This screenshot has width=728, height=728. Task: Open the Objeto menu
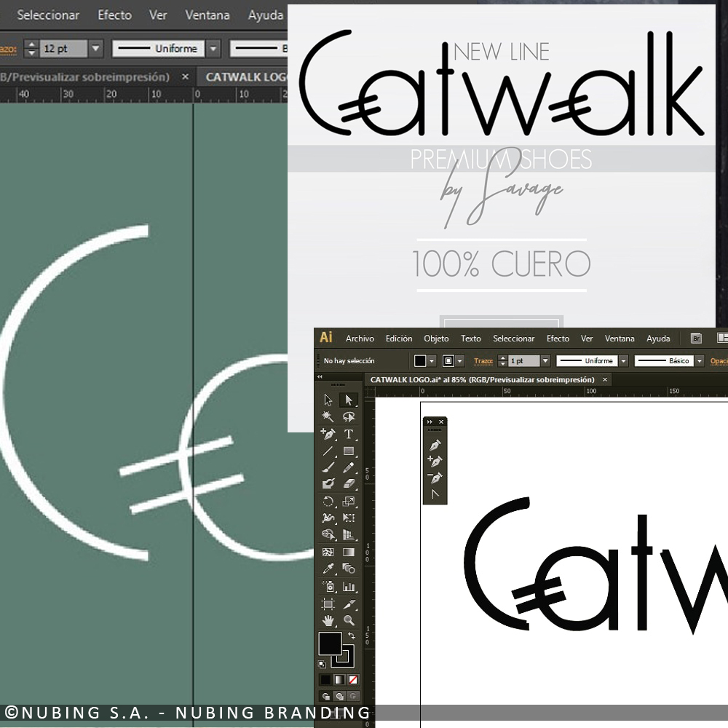click(x=436, y=339)
